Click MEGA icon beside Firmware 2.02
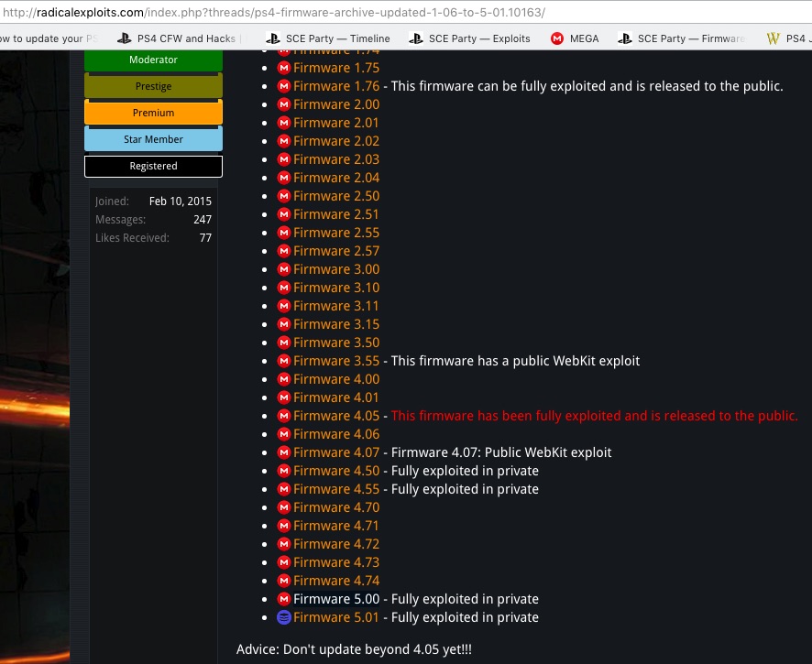812x664 pixels. [x=284, y=141]
